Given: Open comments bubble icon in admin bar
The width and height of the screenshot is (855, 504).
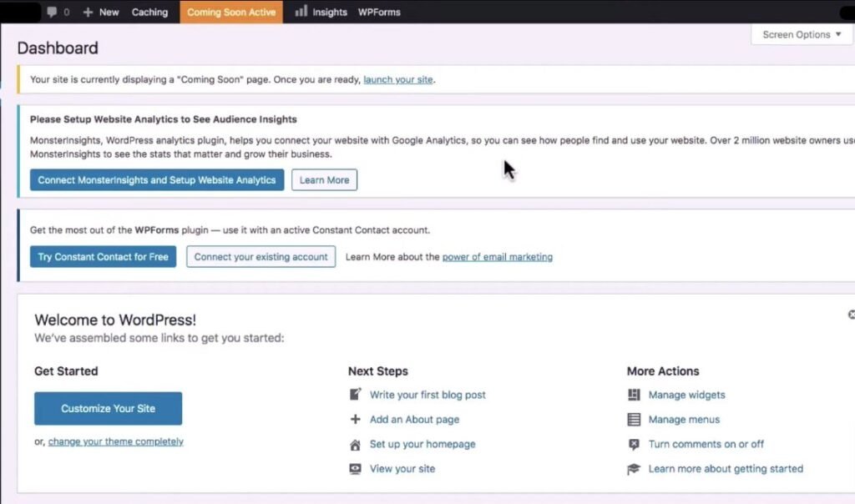Looking at the screenshot, I should tap(52, 12).
